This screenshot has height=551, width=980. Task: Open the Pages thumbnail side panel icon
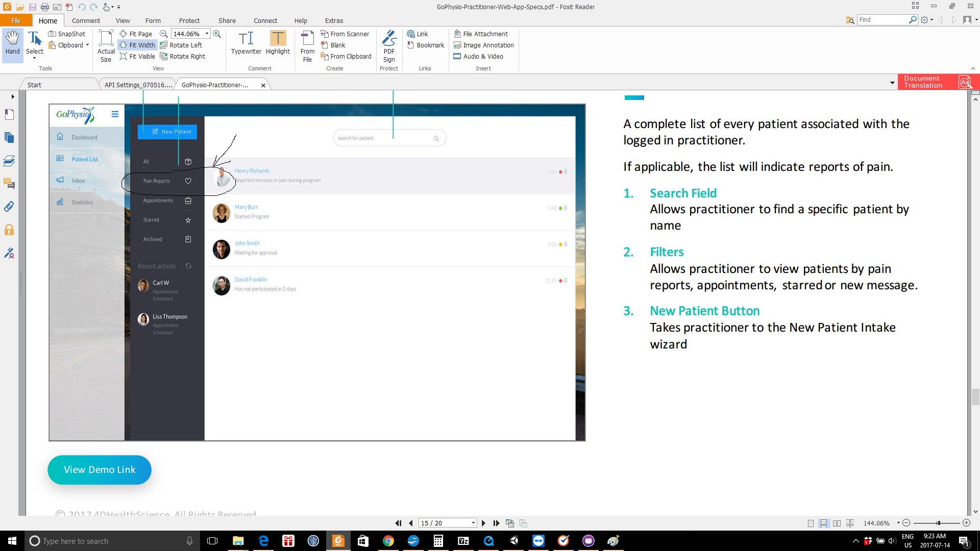[9, 138]
